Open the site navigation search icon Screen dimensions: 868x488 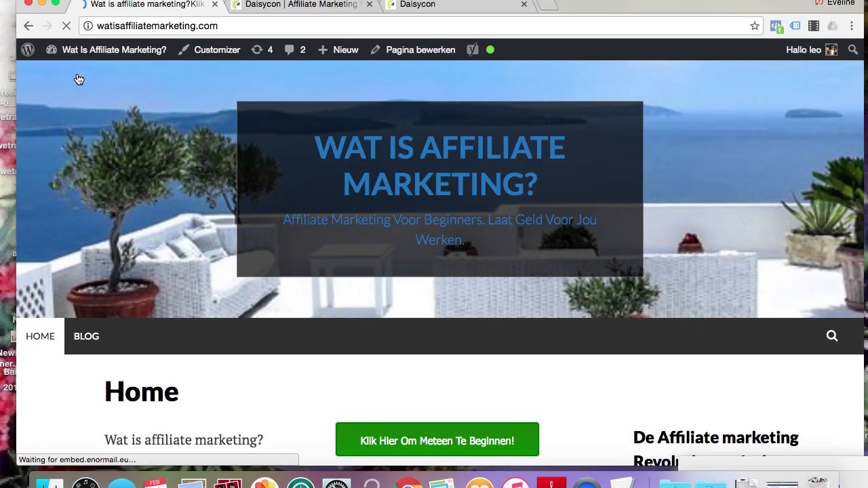[x=832, y=335]
